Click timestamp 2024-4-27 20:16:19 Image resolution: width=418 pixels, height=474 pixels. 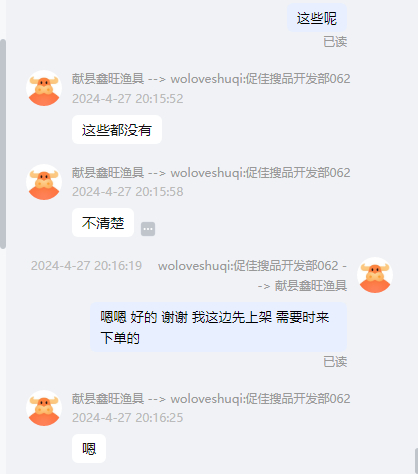(x=86, y=266)
